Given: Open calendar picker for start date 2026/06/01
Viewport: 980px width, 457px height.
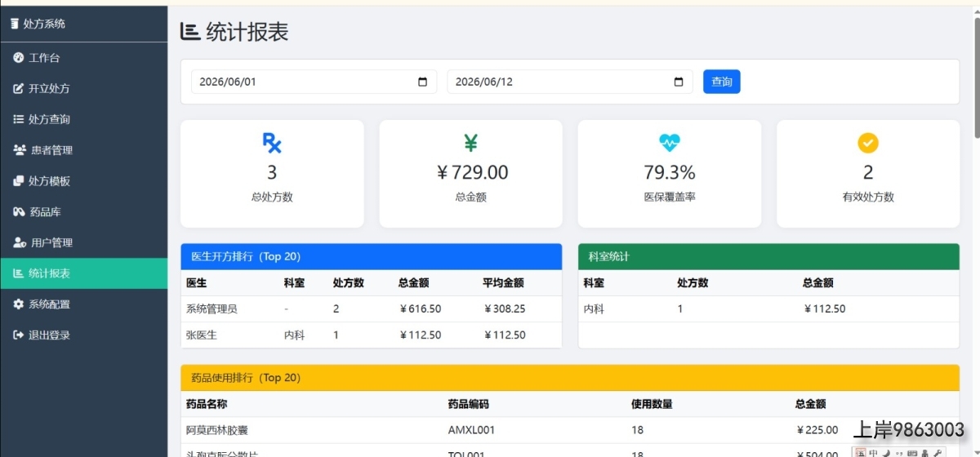Looking at the screenshot, I should [423, 82].
